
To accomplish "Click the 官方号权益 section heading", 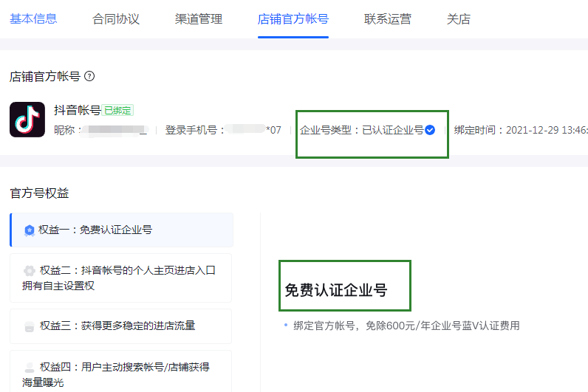I will coord(39,193).
